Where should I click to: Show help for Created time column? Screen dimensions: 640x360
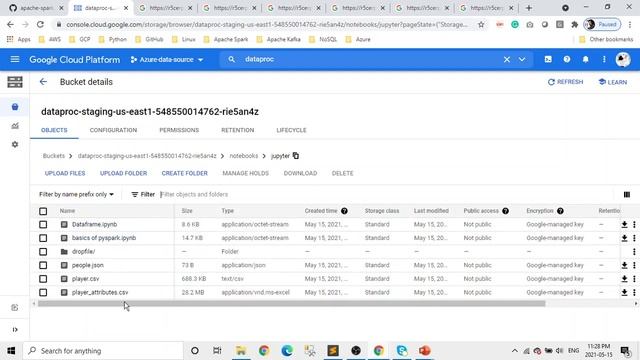[x=344, y=211]
